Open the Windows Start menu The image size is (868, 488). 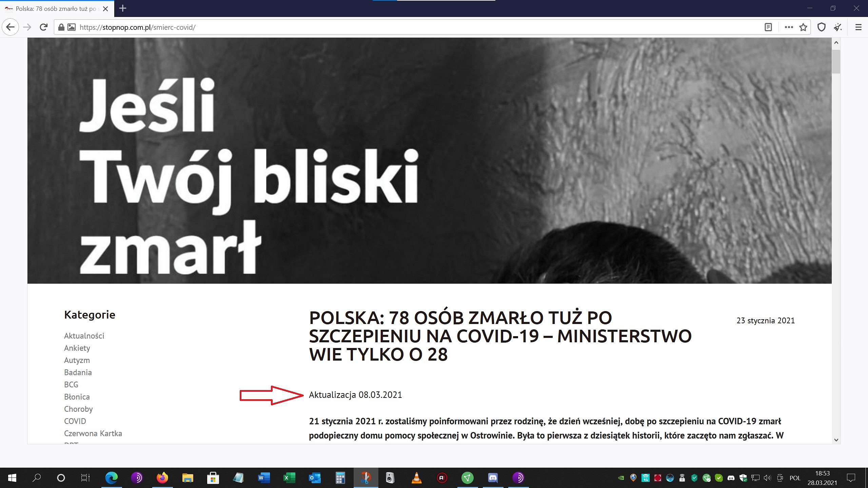12,478
